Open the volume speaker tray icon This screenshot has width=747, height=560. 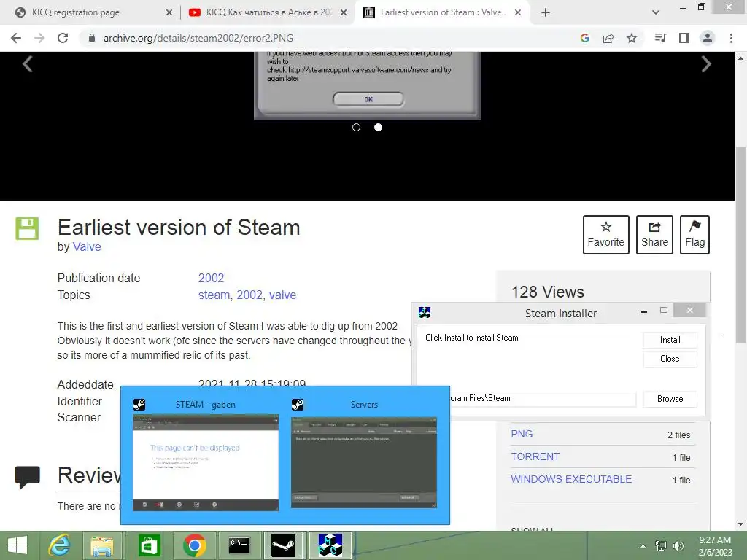tap(678, 546)
